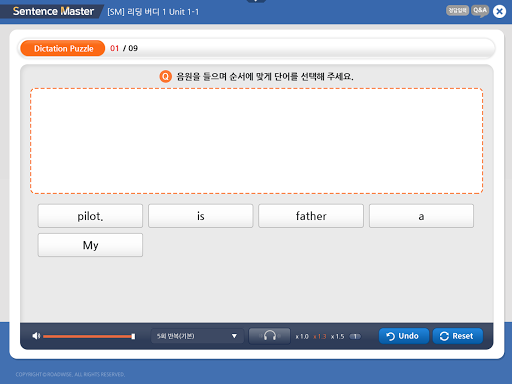512x384 pixels.
Task: Open the repeat count dropdown
Action: pyautogui.click(x=197, y=336)
